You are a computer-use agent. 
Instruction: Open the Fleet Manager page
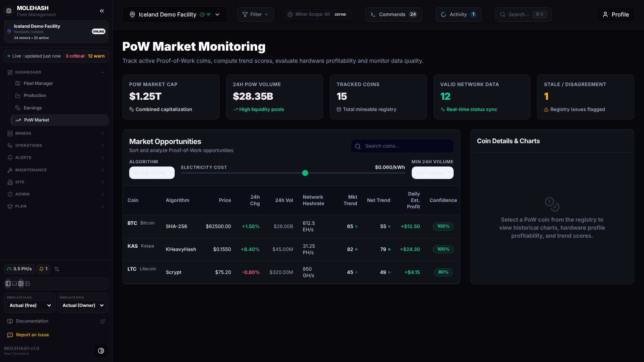pos(60,83)
